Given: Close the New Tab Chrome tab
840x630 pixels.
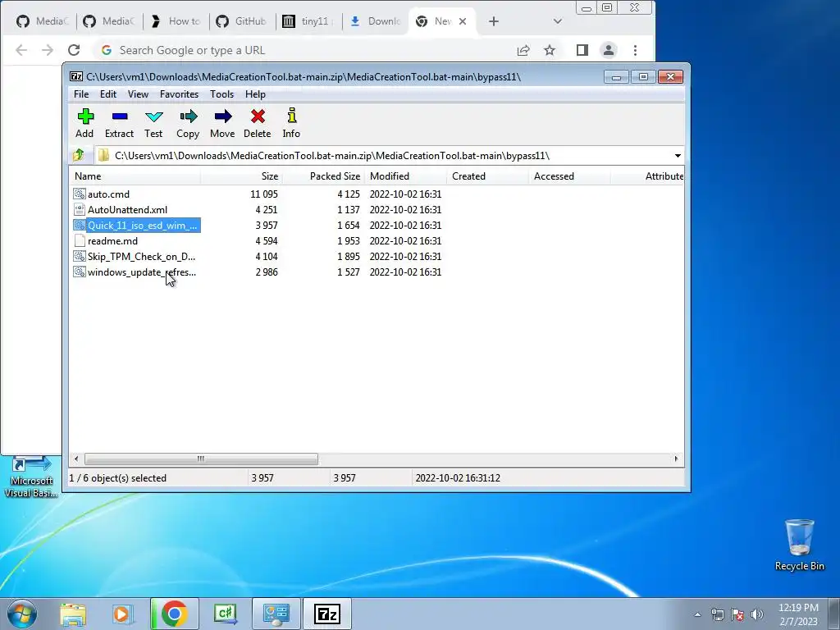Looking at the screenshot, I should click(463, 21).
